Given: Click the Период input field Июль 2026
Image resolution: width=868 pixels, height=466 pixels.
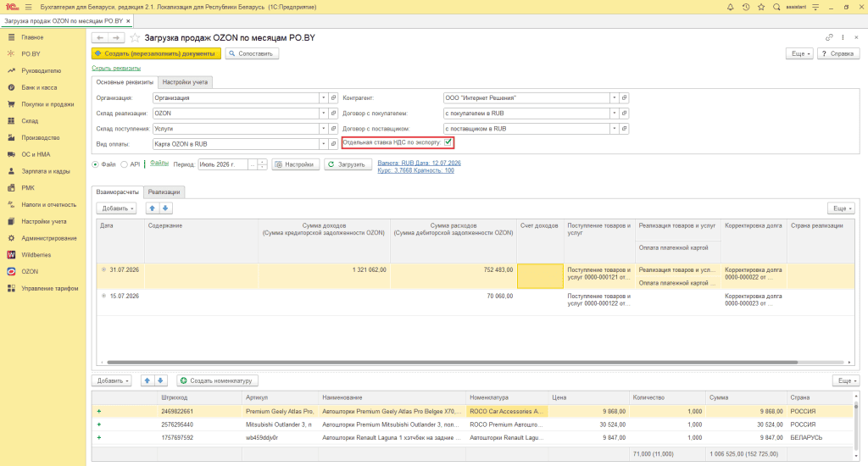Looking at the screenshot, I should (x=223, y=164).
